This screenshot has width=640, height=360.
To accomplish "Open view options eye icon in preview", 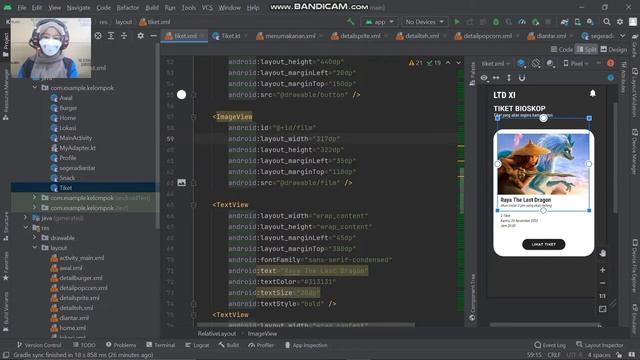I will coord(484,78).
